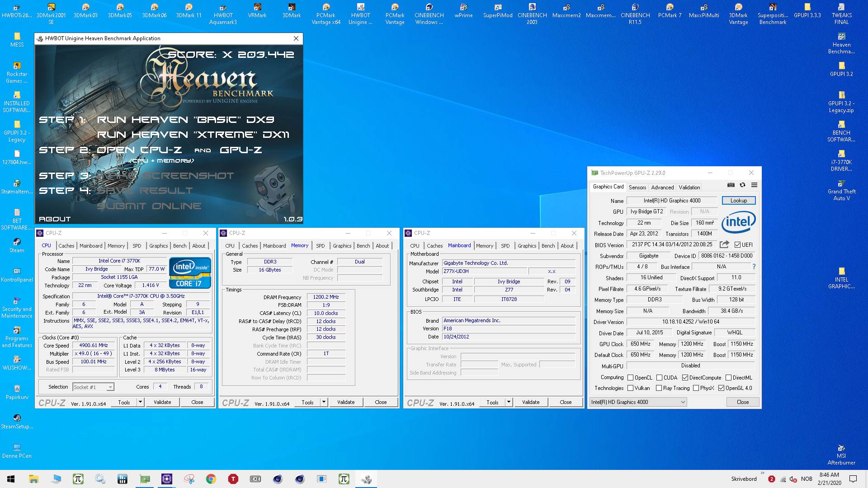
Task: Open the VRMark desktop shortcut
Action: click(x=257, y=11)
